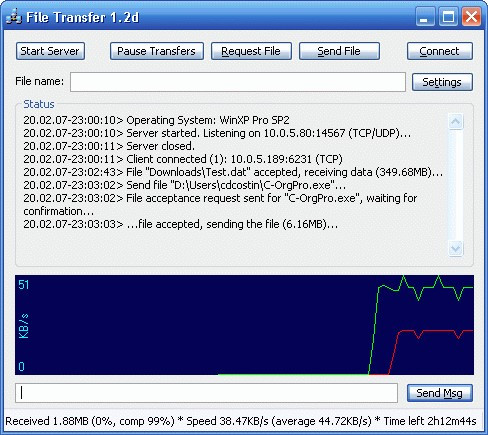Close the File Transfer window
The image size is (488, 435).
(x=471, y=17)
